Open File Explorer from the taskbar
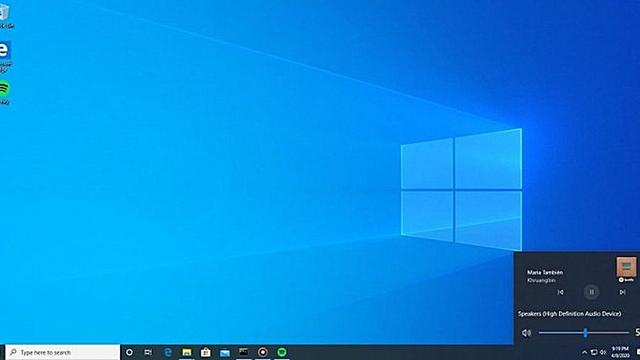 (187, 352)
